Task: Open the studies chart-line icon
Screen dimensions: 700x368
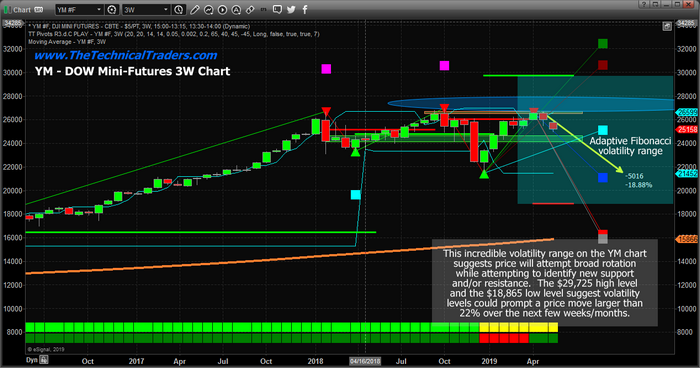Action: 208,9
